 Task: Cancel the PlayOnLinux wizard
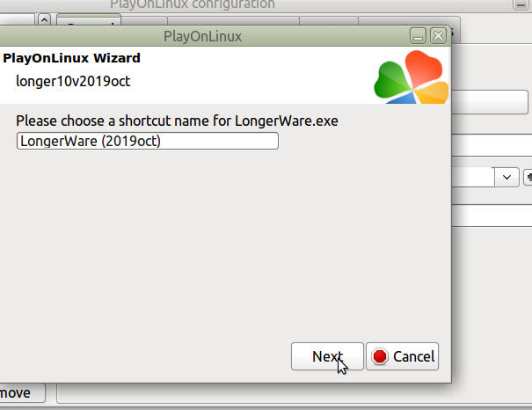point(402,356)
